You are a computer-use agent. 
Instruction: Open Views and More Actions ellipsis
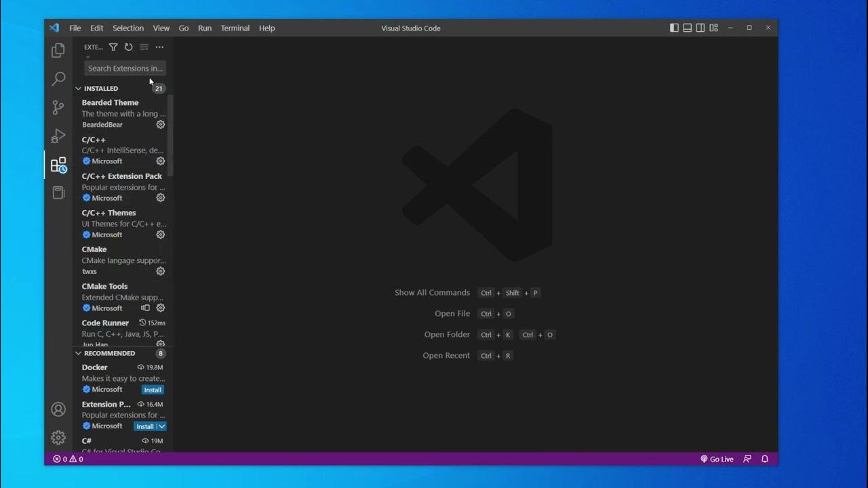[x=159, y=47]
